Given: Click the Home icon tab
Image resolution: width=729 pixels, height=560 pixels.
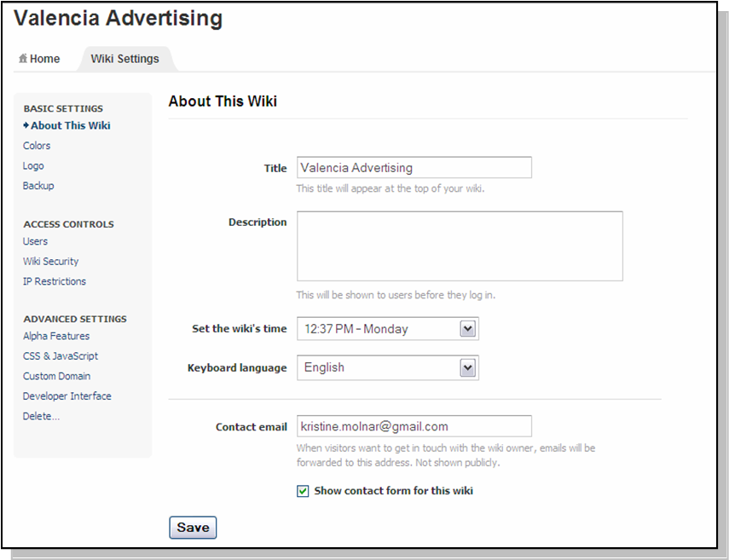Looking at the screenshot, I should tap(39, 59).
